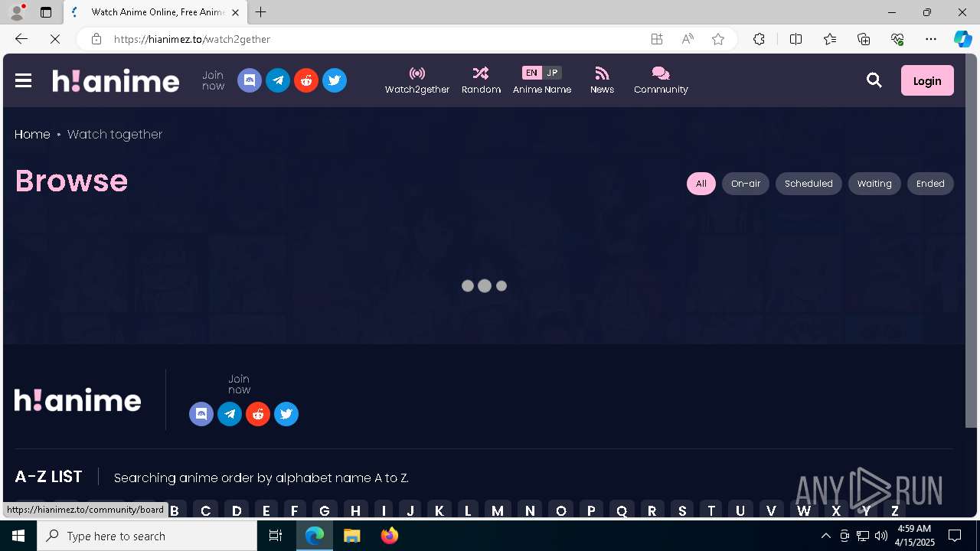Browse anime starting with letter S
Viewport: 980px width, 551px height.
tap(682, 510)
